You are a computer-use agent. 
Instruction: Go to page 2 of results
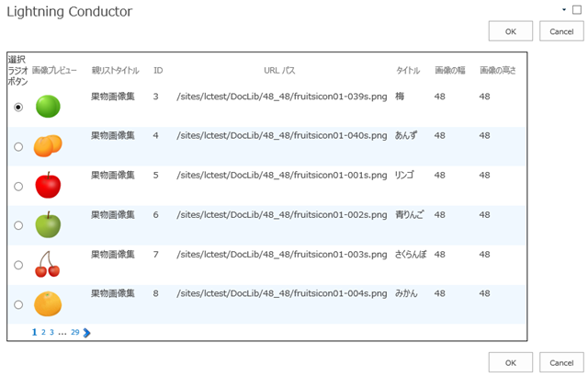(x=43, y=333)
